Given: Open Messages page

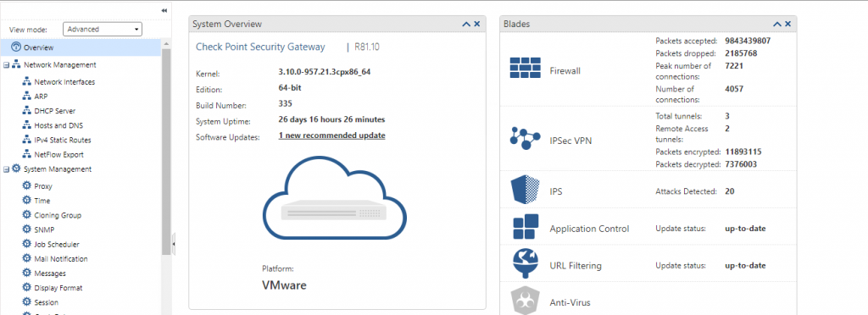Looking at the screenshot, I should (x=50, y=274).
